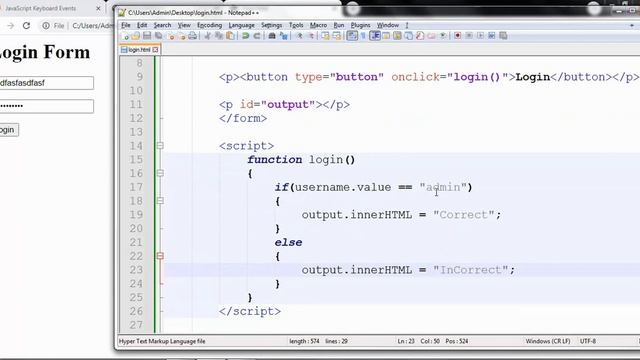
Task: Click "UTF-8" encoding in status bar
Action: pyautogui.click(x=588, y=341)
